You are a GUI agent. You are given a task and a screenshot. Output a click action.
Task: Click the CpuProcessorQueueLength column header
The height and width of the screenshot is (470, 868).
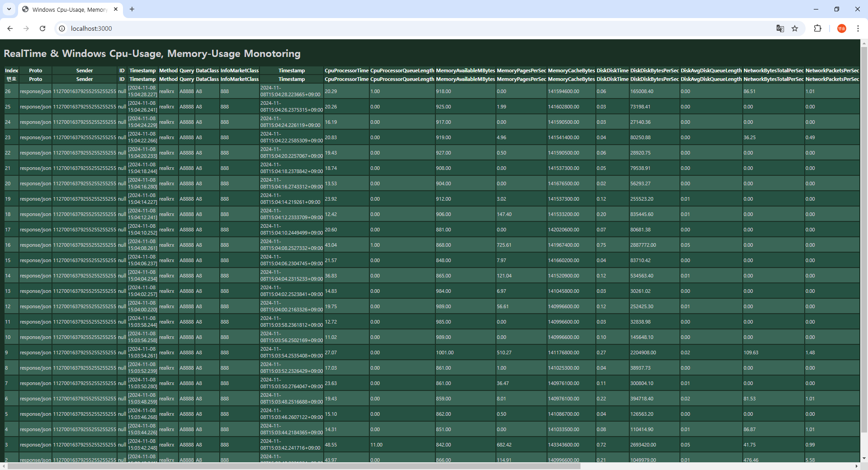(x=402, y=70)
